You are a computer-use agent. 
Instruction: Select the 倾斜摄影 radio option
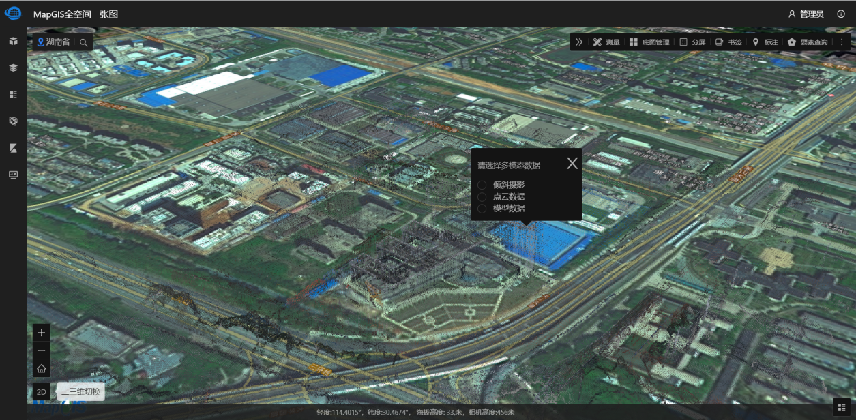tap(482, 185)
